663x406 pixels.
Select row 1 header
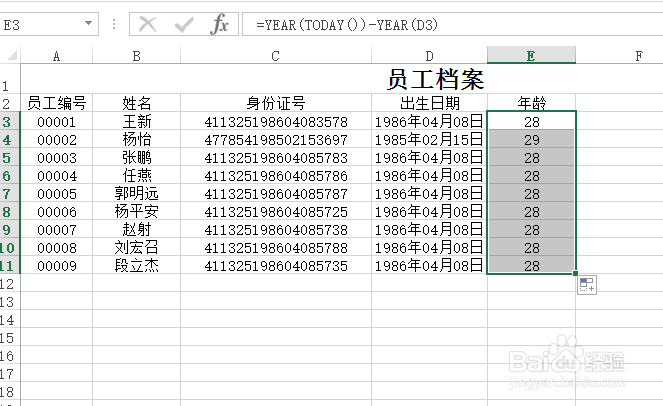(10, 79)
